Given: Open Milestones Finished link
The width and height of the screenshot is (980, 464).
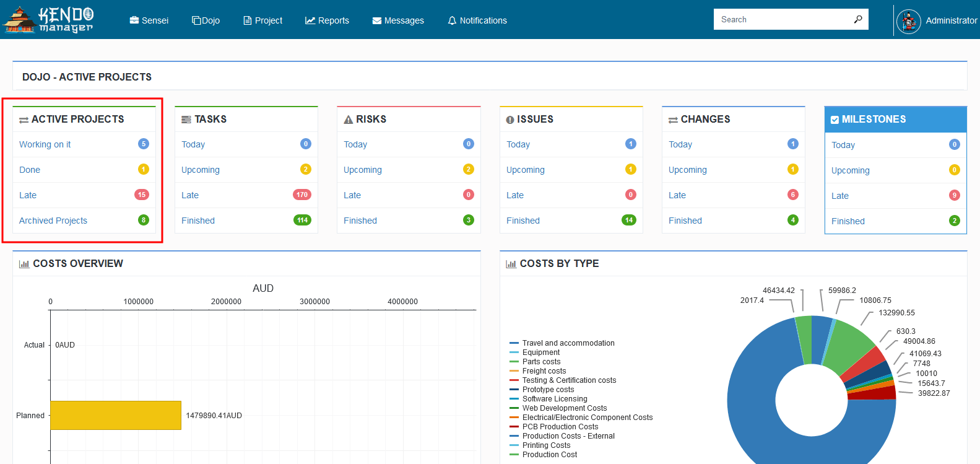Looking at the screenshot, I should click(848, 221).
